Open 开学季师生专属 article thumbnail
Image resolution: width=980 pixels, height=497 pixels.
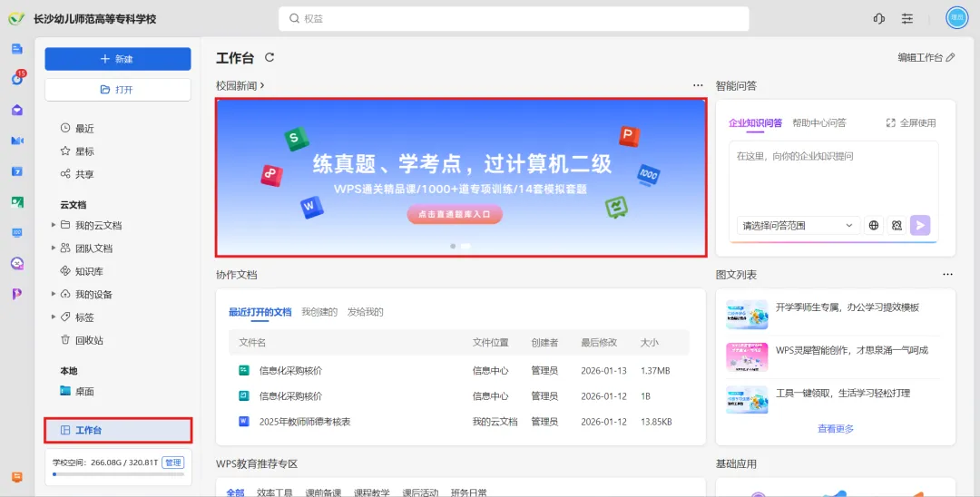pyautogui.click(x=747, y=315)
